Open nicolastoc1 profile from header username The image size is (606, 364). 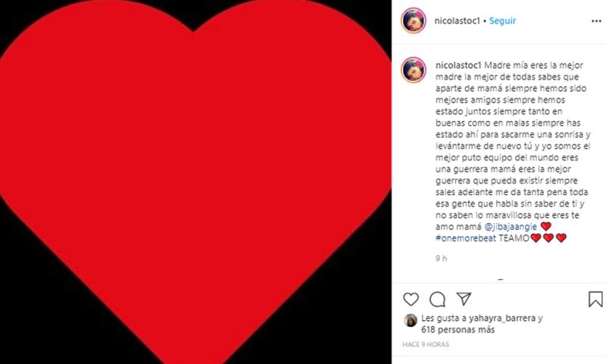pyautogui.click(x=457, y=21)
